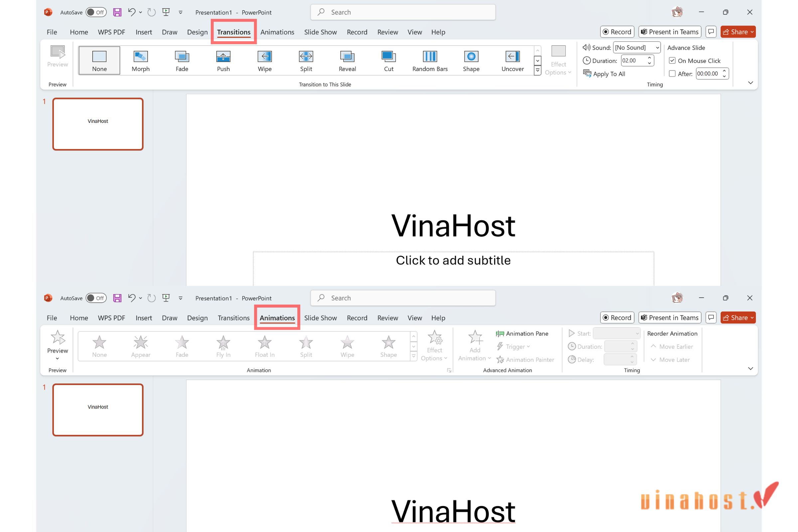
Task: Expand the transitions gallery More arrow
Action: [x=537, y=70]
